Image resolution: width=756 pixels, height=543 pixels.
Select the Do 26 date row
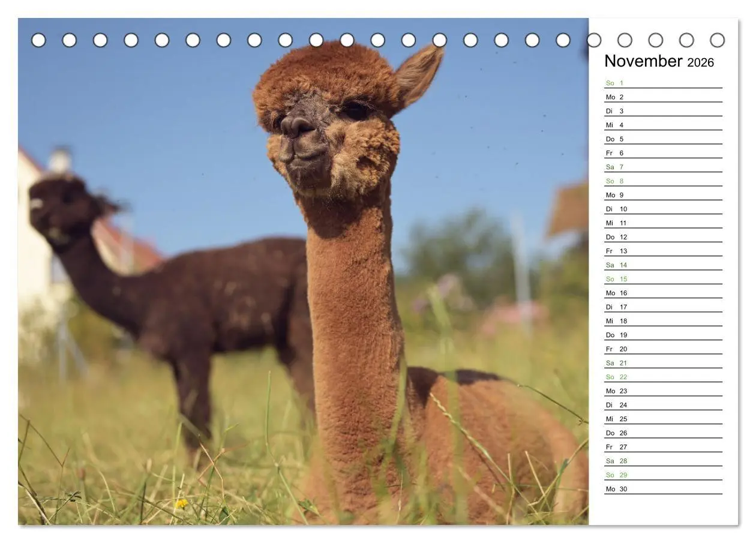coord(663,433)
